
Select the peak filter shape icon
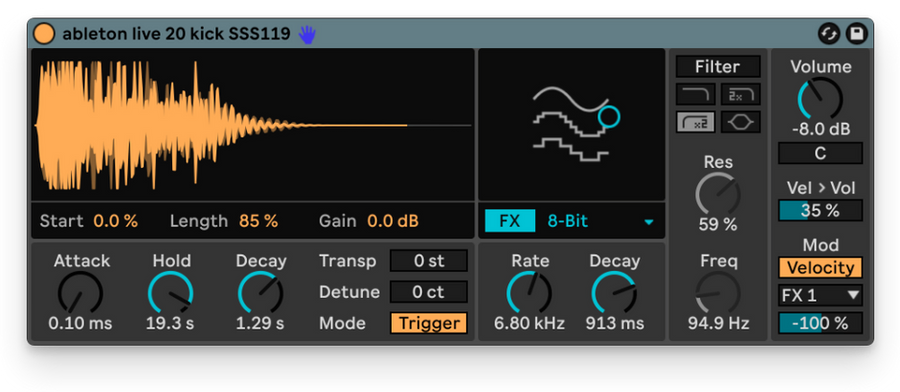coord(740,122)
